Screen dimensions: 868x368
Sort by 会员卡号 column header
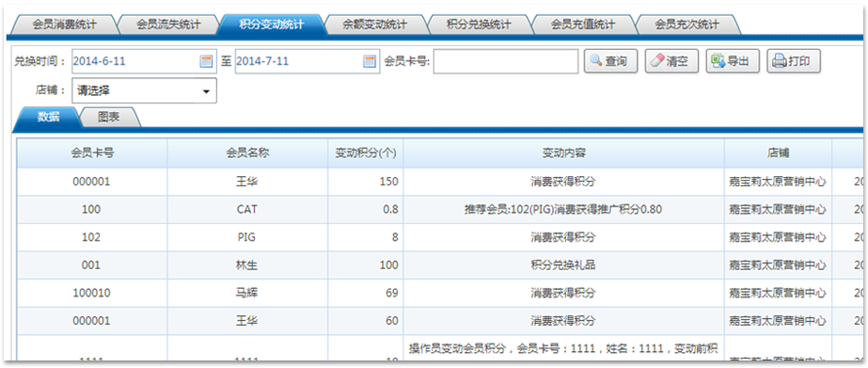92,153
